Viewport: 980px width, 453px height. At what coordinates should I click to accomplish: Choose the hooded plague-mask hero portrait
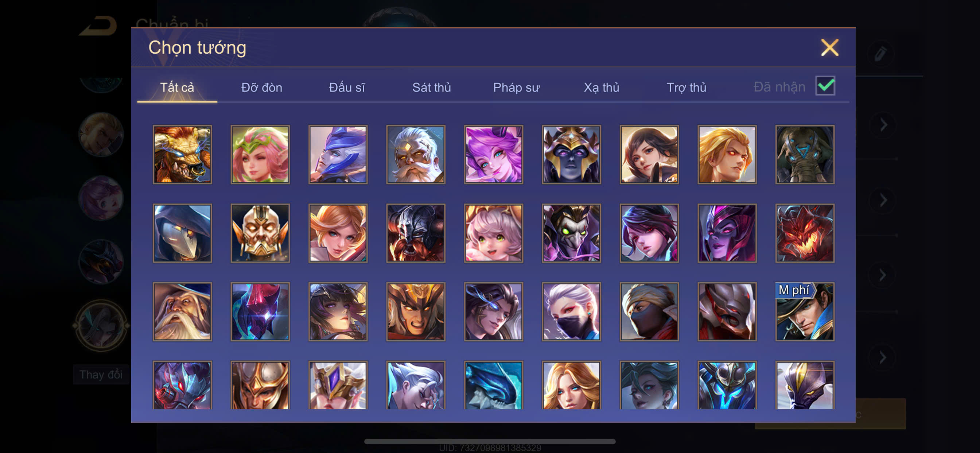(x=182, y=233)
